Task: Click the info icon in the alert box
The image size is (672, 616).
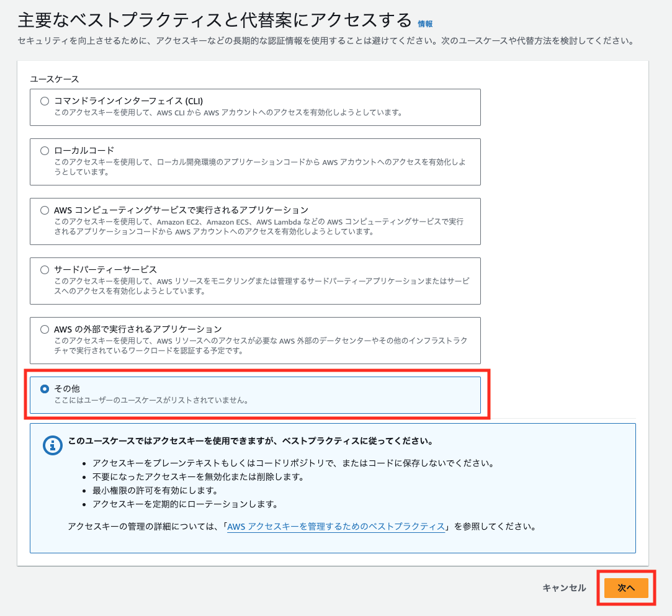Action: click(x=52, y=445)
